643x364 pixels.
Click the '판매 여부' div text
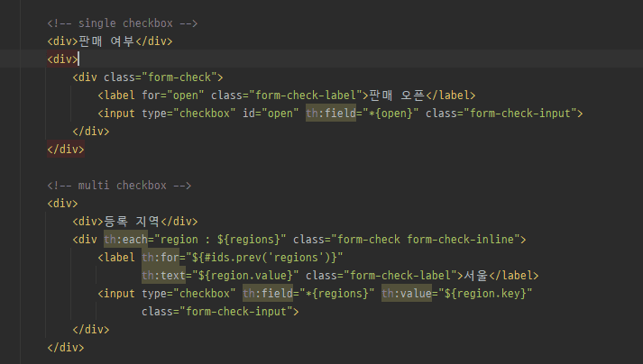[106, 41]
